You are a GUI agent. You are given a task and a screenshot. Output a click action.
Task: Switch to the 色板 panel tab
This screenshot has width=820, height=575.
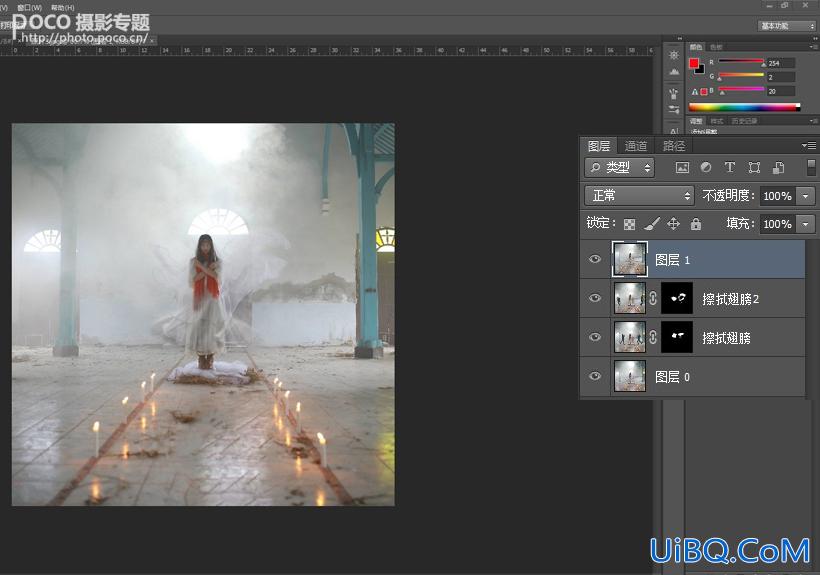click(716, 47)
